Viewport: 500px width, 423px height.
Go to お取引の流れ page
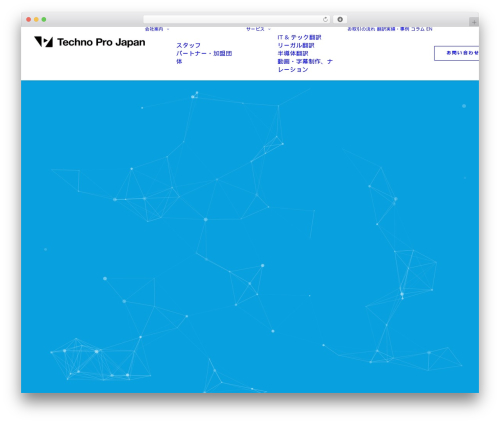[361, 29]
